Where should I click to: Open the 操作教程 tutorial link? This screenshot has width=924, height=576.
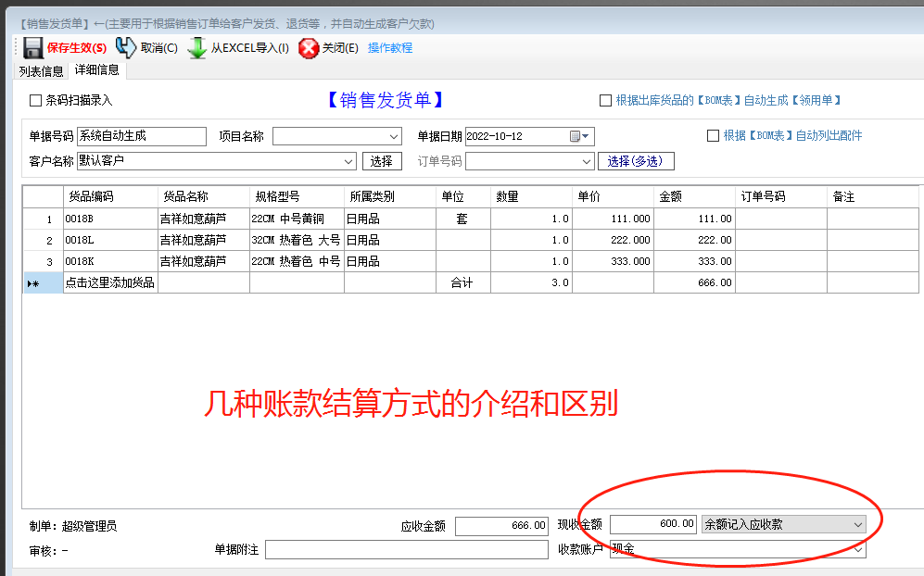click(x=390, y=47)
